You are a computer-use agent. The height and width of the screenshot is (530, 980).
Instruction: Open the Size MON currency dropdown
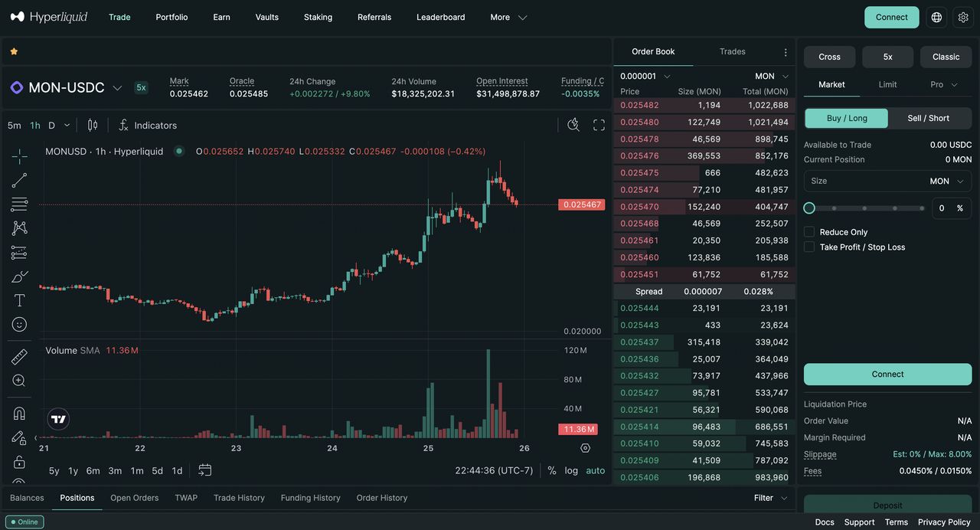tap(946, 182)
